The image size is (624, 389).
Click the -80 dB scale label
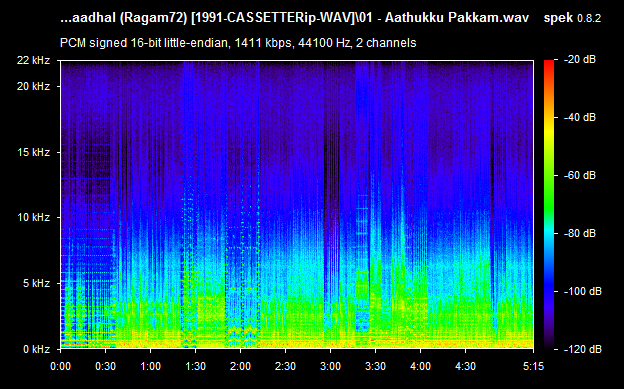coord(580,233)
